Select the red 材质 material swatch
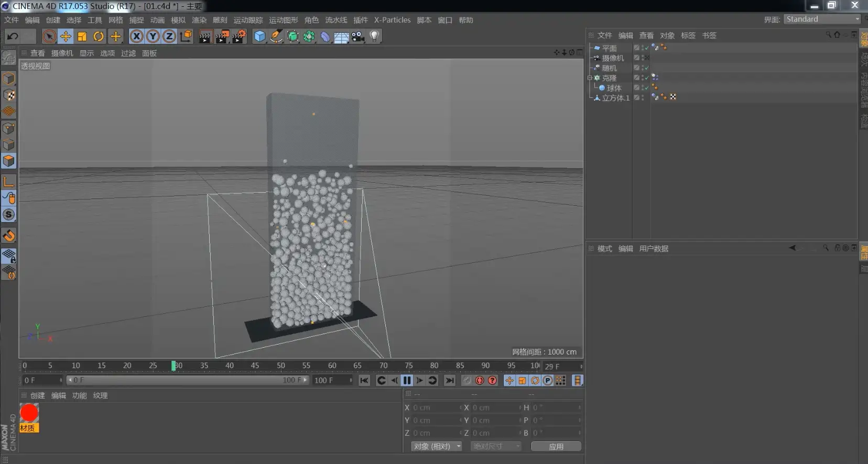The height and width of the screenshot is (464, 868). 29,413
